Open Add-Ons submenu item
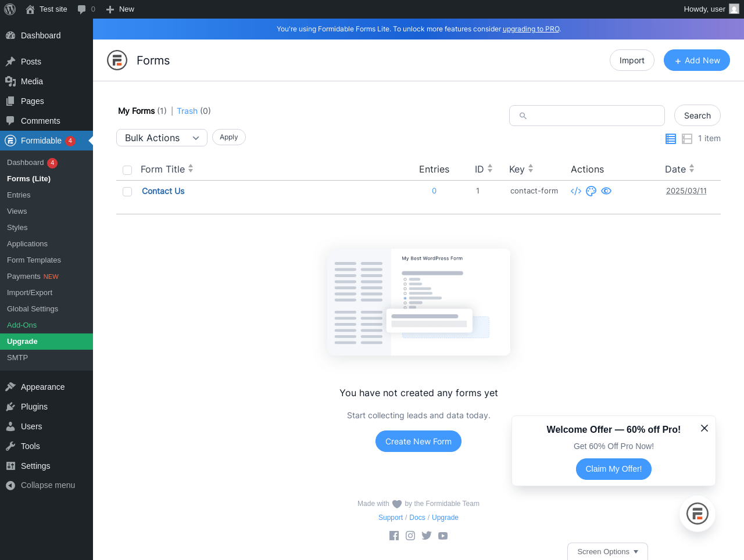The height and width of the screenshot is (560, 744). (x=46, y=325)
